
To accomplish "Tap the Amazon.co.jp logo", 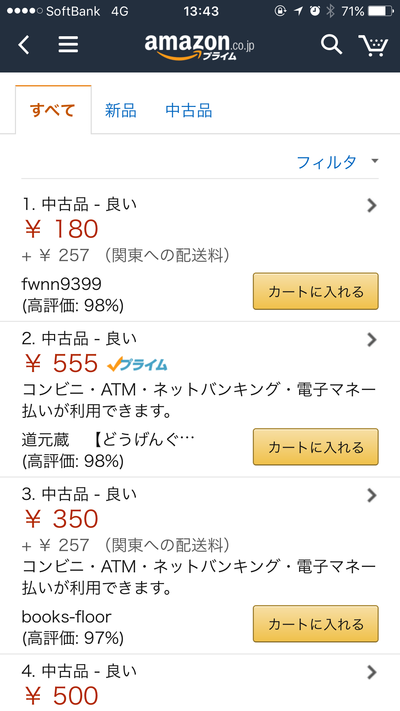I will 200,47.
